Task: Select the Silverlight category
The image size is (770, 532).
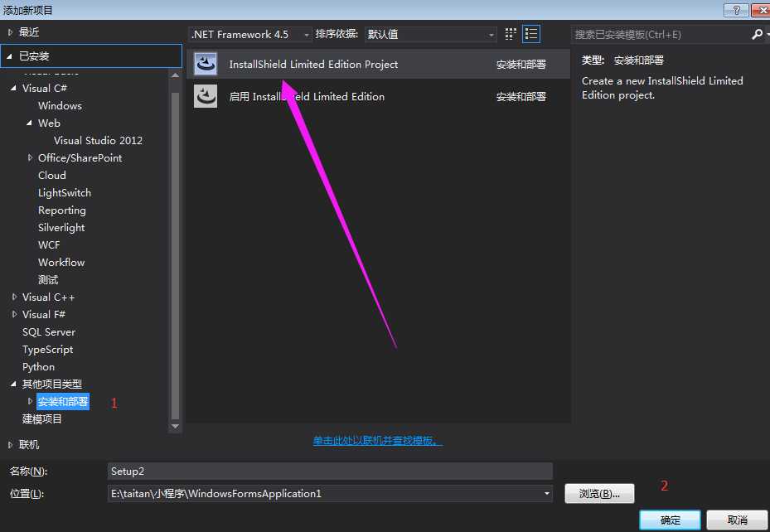Action: click(x=61, y=228)
